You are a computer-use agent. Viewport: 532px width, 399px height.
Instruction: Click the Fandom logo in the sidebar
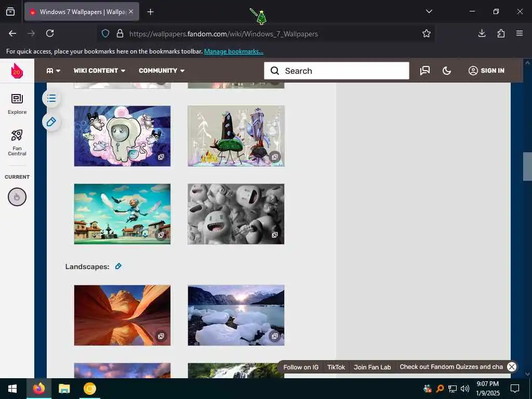point(17,71)
